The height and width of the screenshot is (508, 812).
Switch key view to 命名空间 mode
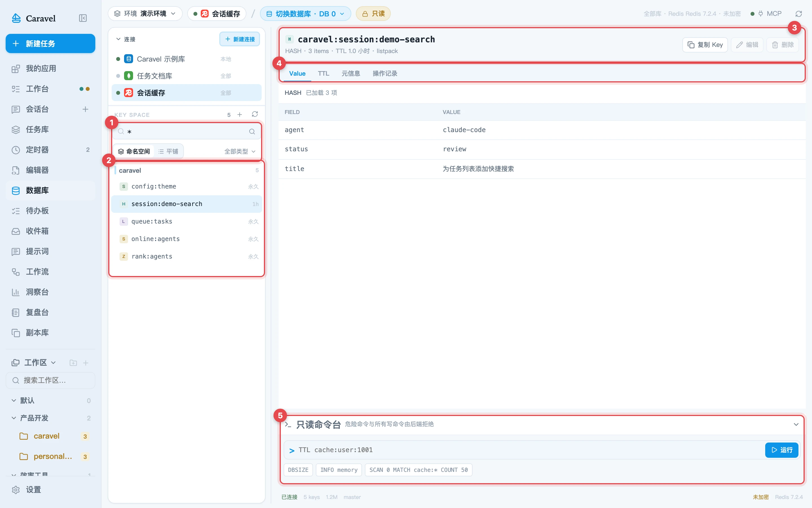click(134, 152)
